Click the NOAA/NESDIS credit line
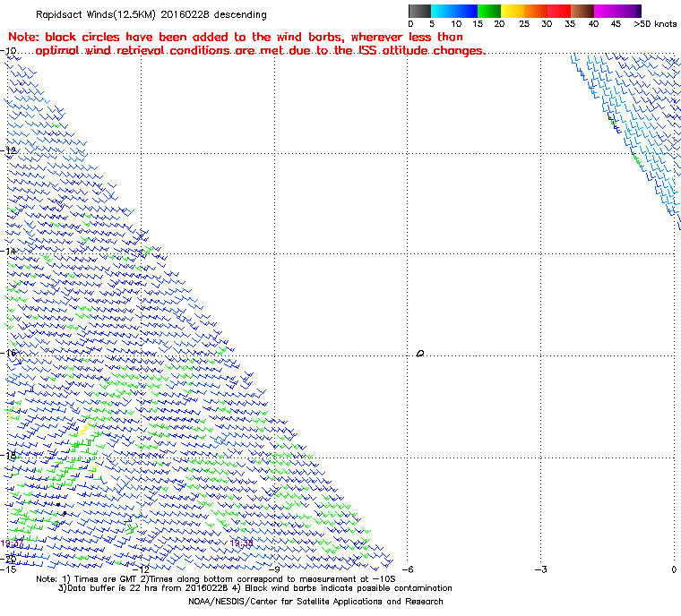The height and width of the screenshot is (616, 681). pos(315,602)
